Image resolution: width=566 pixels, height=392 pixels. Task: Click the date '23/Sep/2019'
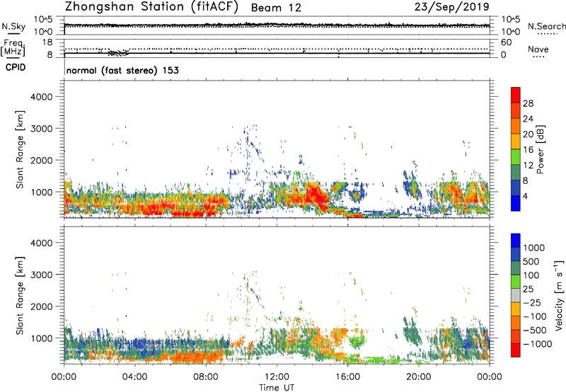coord(451,6)
